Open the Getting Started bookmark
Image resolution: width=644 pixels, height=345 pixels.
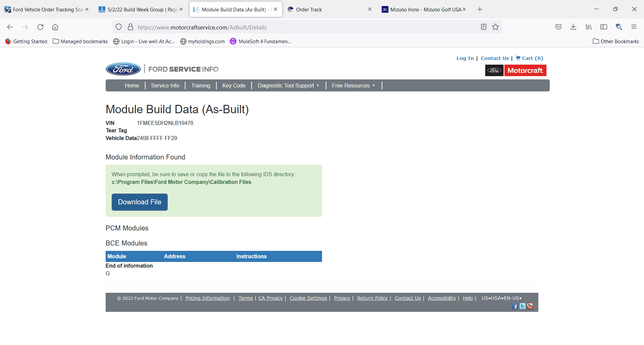tap(26, 42)
